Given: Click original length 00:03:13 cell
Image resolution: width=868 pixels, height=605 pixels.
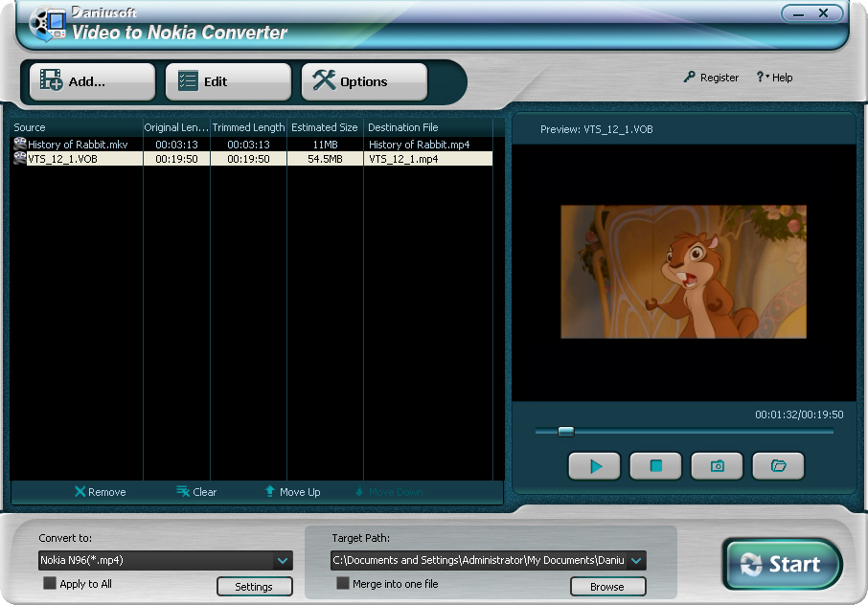Looking at the screenshot, I should [176, 145].
